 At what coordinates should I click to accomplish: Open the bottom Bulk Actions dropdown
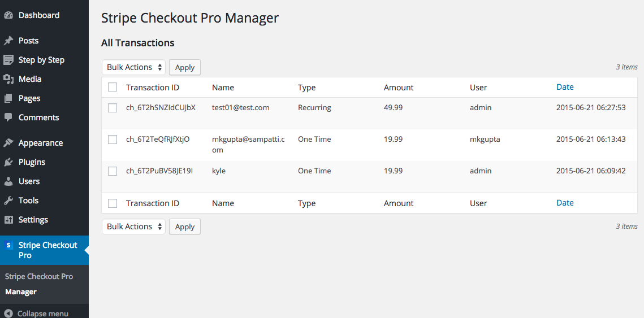(133, 226)
